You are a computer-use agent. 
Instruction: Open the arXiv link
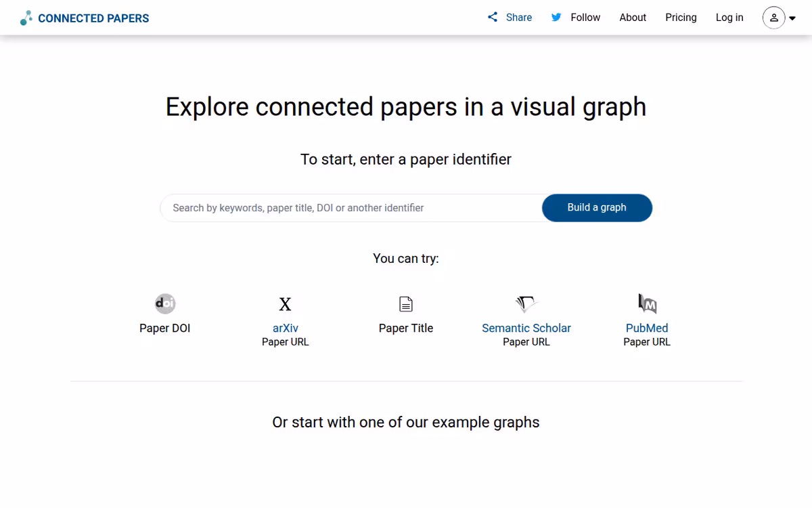(286, 328)
